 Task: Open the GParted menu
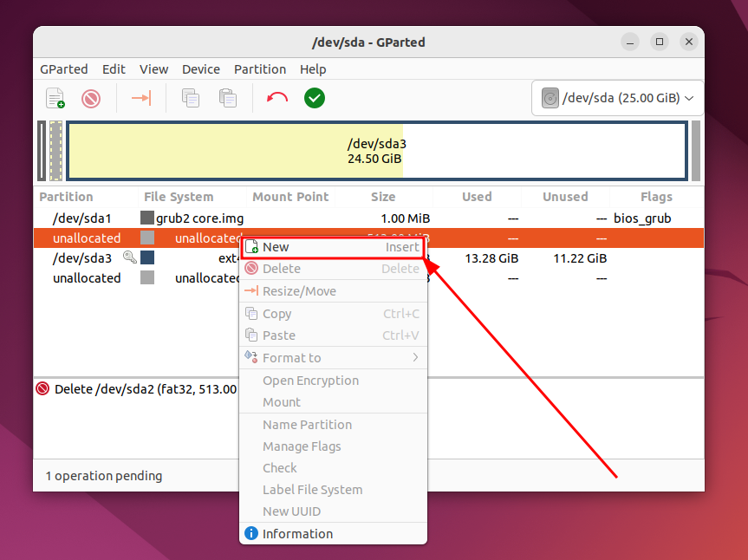64,69
